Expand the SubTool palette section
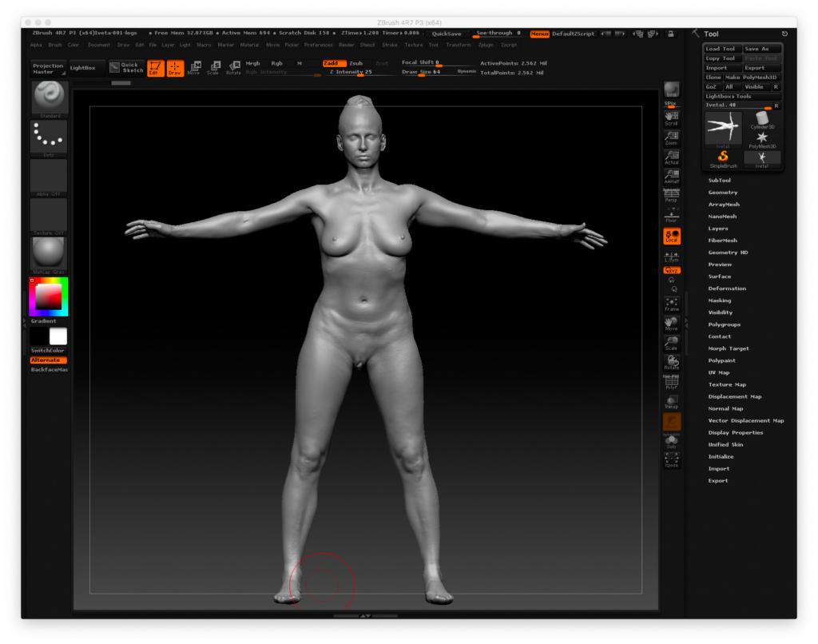This screenshot has width=818, height=644. [x=720, y=181]
